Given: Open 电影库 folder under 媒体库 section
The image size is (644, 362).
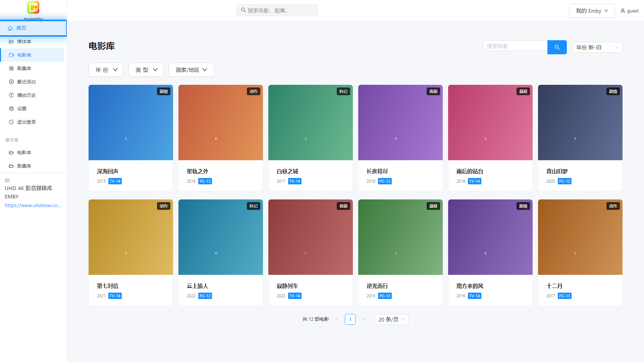Looking at the screenshot, I should coord(32,153).
